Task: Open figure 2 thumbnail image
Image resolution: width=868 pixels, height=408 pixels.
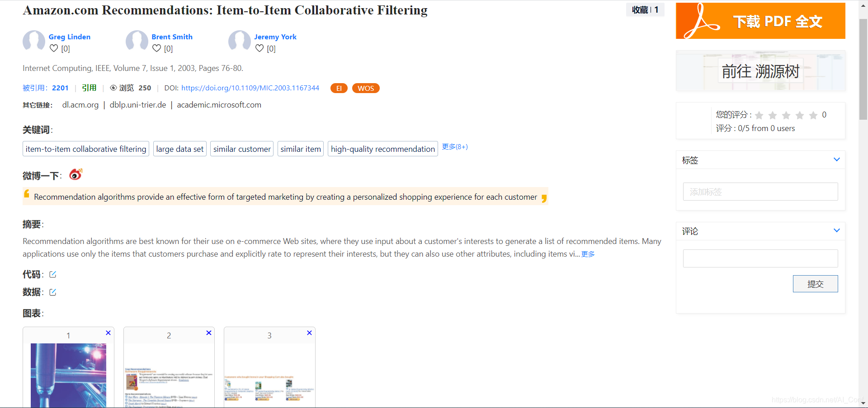Action: tap(169, 375)
